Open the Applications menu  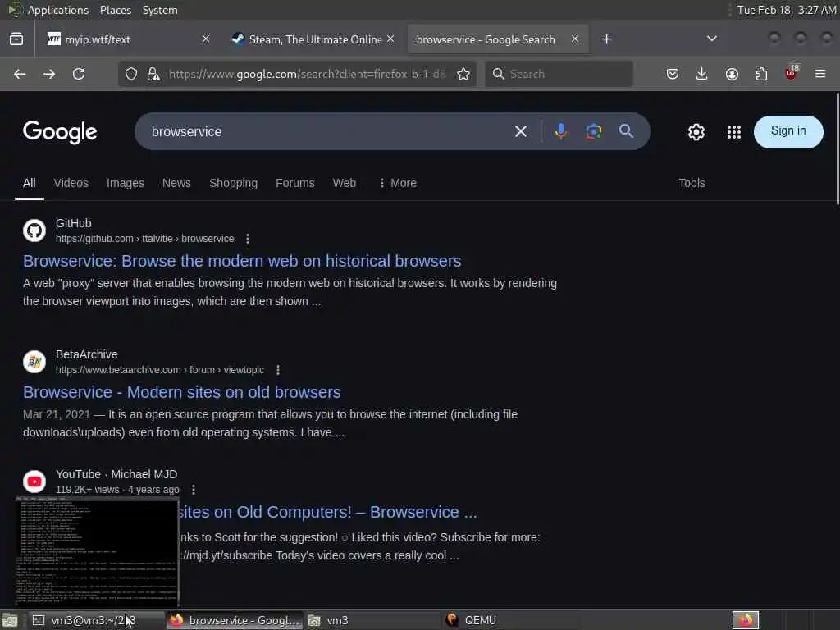(x=58, y=10)
